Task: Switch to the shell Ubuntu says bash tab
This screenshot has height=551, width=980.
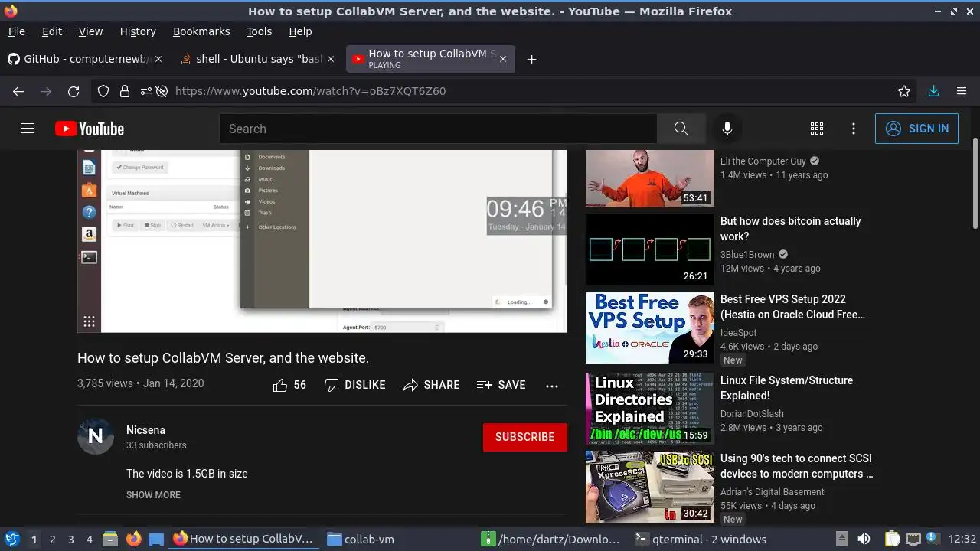Action: 256,59
